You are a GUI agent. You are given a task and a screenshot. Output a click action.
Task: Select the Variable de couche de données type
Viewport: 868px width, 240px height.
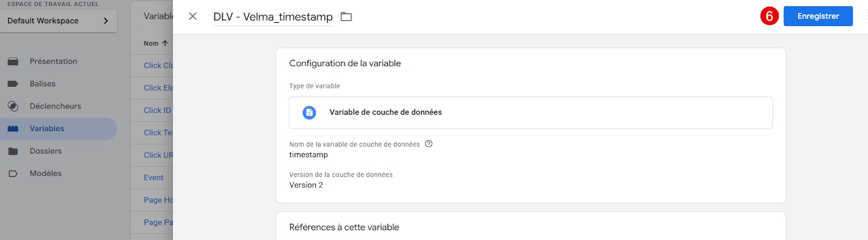tap(385, 112)
